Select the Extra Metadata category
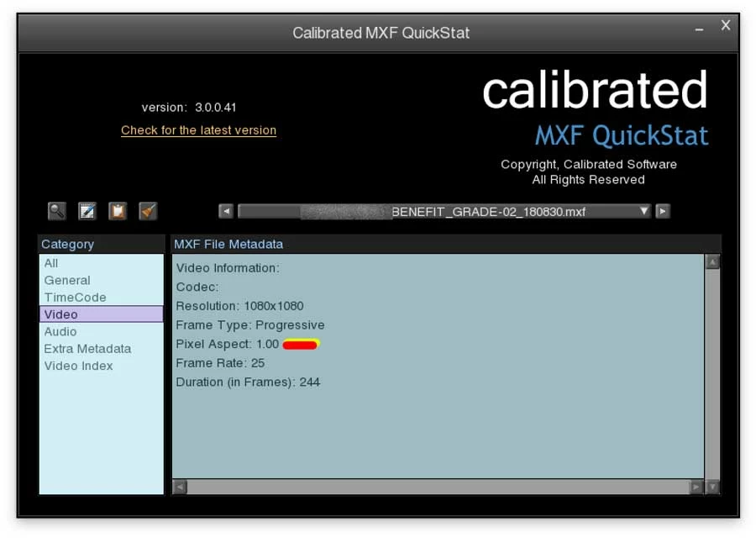Image resolution: width=756 pixels, height=538 pixels. [102, 348]
